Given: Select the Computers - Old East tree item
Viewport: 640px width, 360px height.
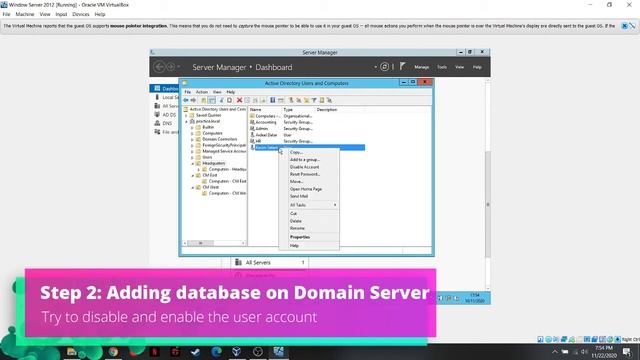Looking at the screenshot, I should [227, 181].
